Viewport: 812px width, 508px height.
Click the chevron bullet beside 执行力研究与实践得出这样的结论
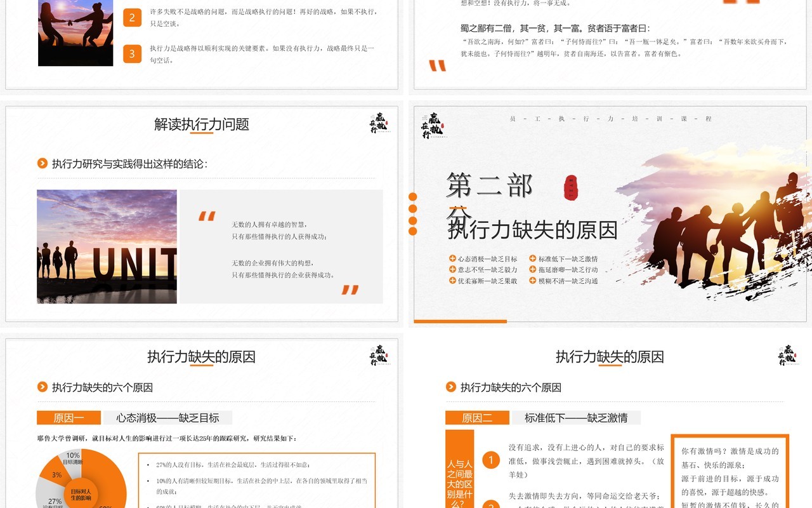pyautogui.click(x=43, y=164)
